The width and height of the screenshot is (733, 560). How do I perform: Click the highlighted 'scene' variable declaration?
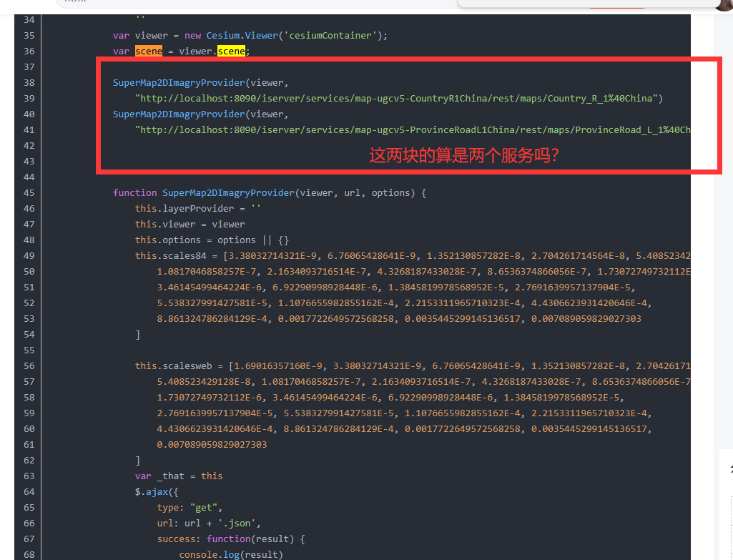coord(149,51)
